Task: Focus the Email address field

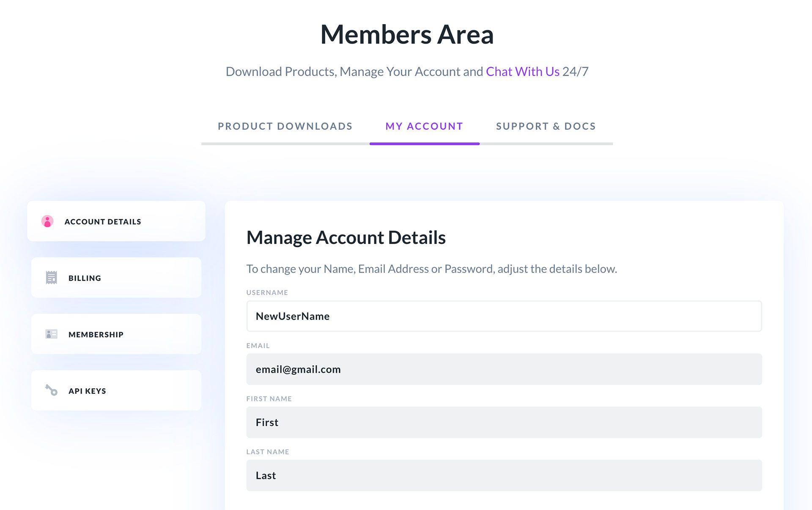Action: (504, 369)
